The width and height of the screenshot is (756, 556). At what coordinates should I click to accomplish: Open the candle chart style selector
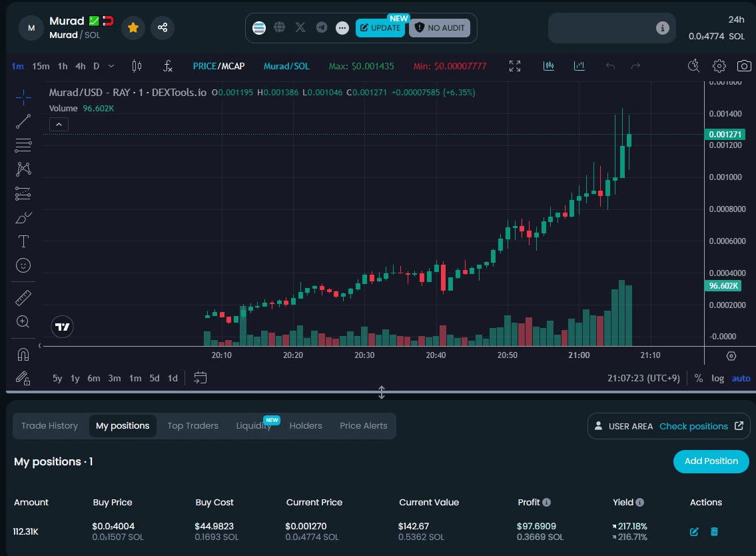pyautogui.click(x=137, y=66)
